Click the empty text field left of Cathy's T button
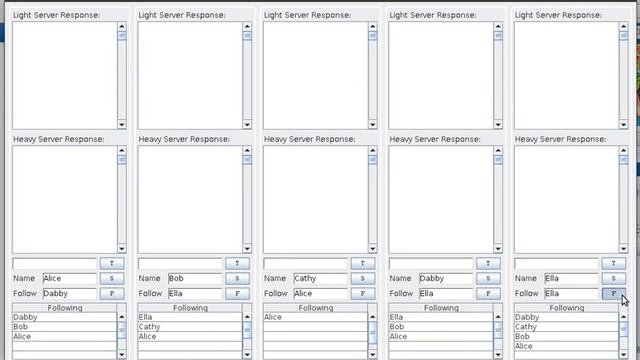Viewport: 640px width, 360px height. [x=305, y=263]
